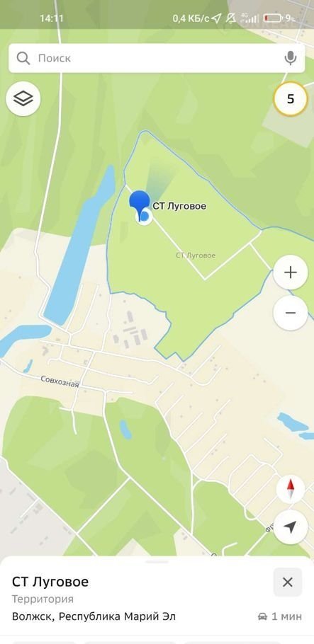This screenshot has width=314, height=644.
Task: Open the map layers button
Action: click(23, 98)
